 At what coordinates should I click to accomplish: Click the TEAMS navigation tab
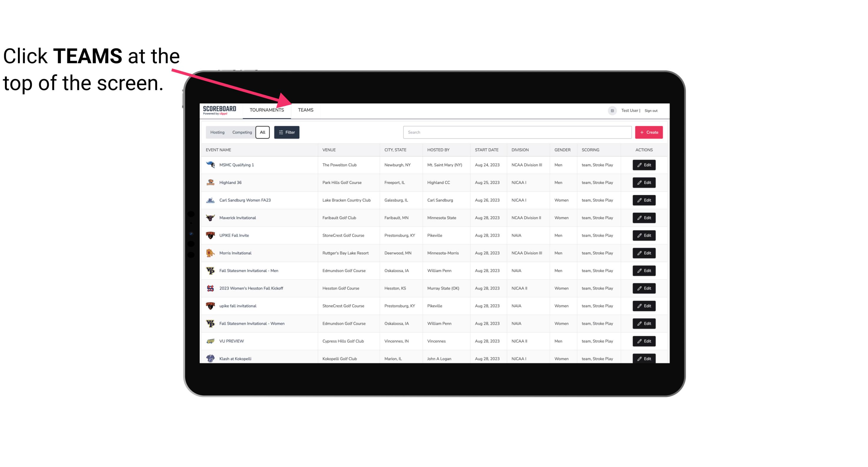pos(305,110)
